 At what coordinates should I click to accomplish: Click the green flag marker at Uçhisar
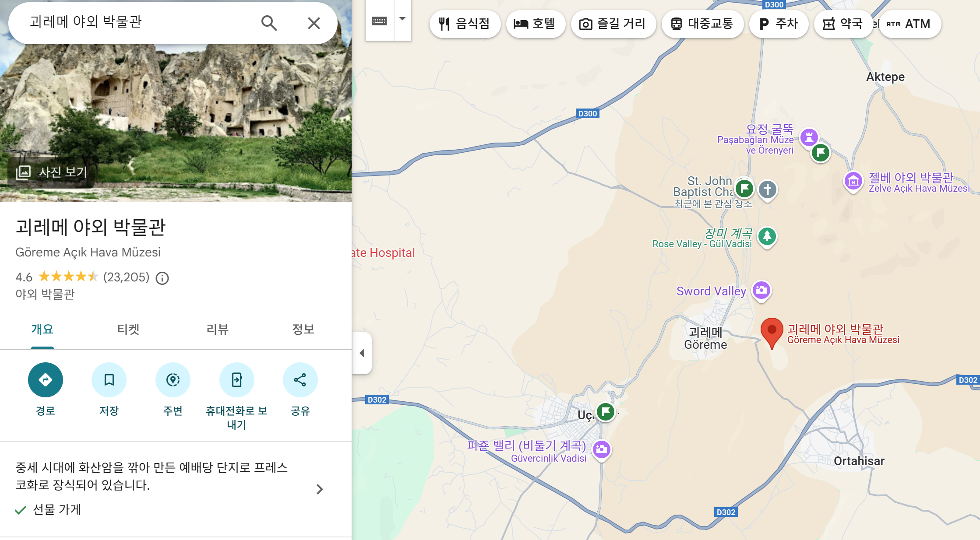tap(606, 411)
